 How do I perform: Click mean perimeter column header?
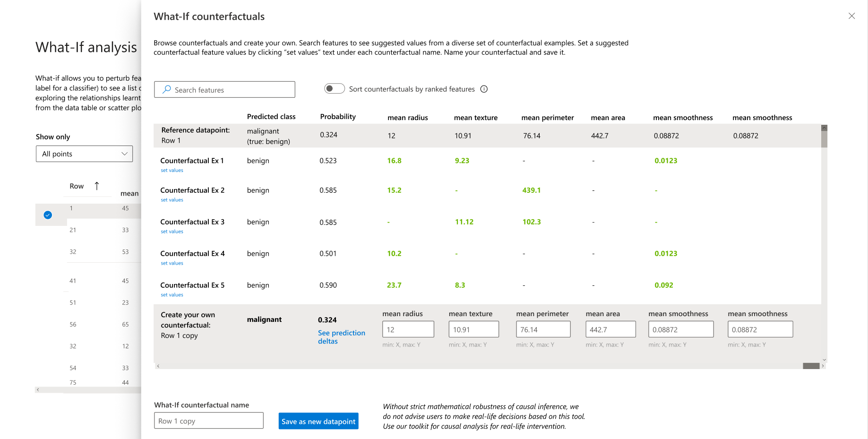click(x=548, y=118)
